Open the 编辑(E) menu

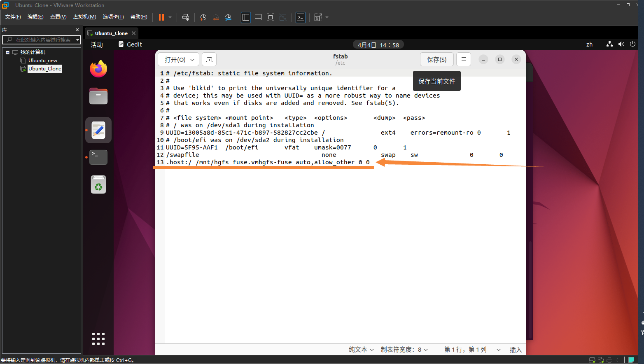(35, 17)
